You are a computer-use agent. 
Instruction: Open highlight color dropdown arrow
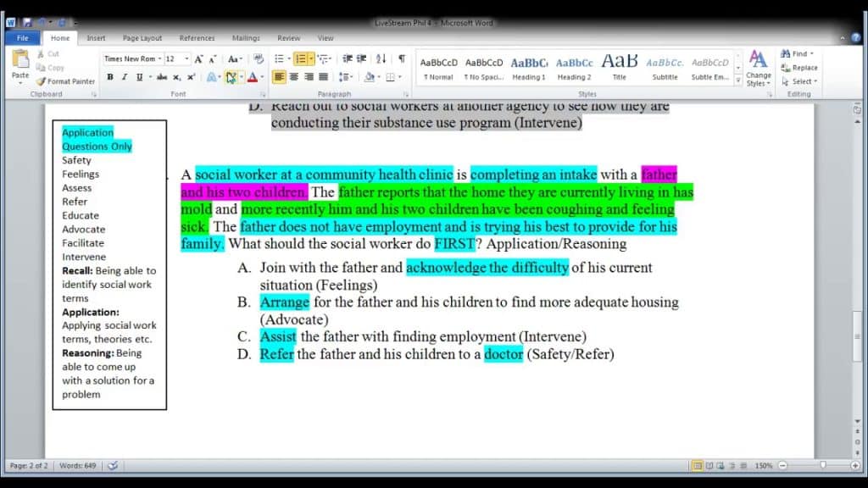[x=242, y=77]
